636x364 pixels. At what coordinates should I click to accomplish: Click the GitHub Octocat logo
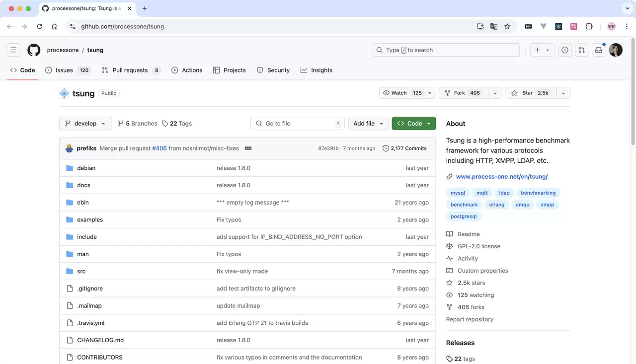click(x=34, y=50)
